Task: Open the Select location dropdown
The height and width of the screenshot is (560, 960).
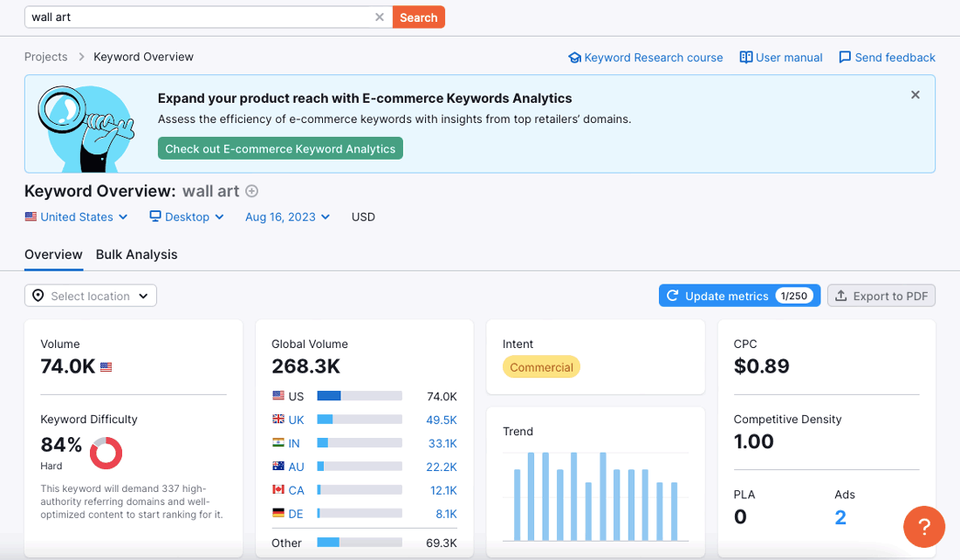Action: tap(90, 295)
